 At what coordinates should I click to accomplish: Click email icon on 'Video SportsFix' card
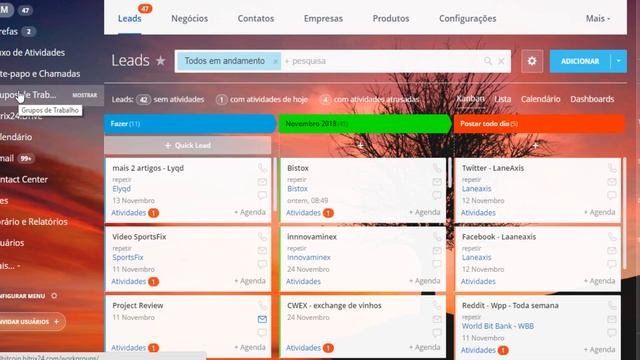click(x=262, y=250)
